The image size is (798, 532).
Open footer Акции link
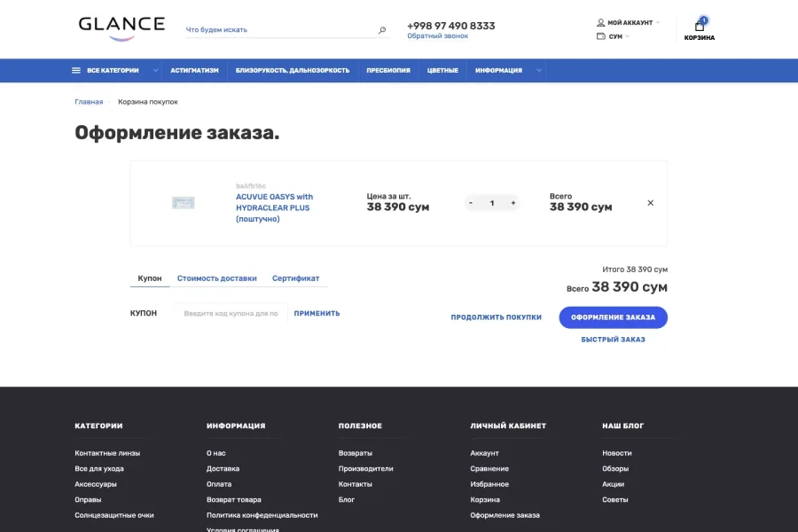coord(614,484)
